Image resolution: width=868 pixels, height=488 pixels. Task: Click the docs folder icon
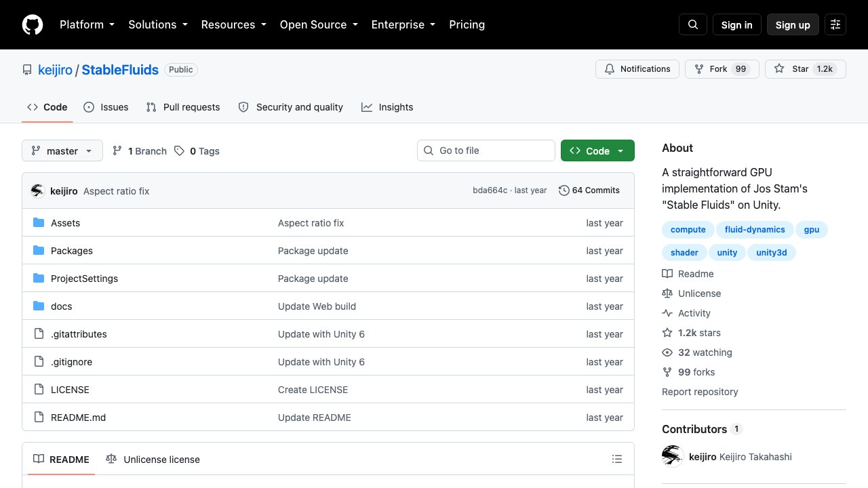39,306
